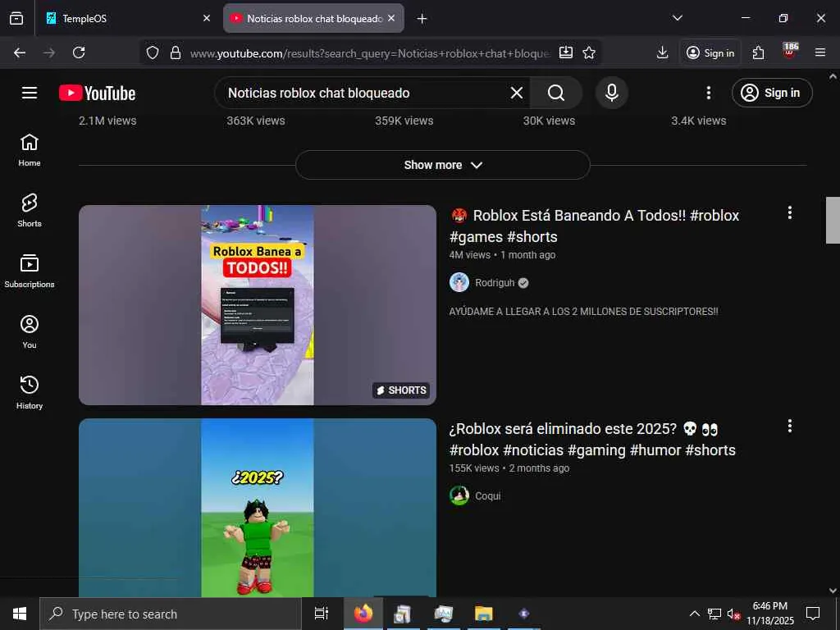
Task: Open the You sidebar item
Action: click(x=30, y=331)
